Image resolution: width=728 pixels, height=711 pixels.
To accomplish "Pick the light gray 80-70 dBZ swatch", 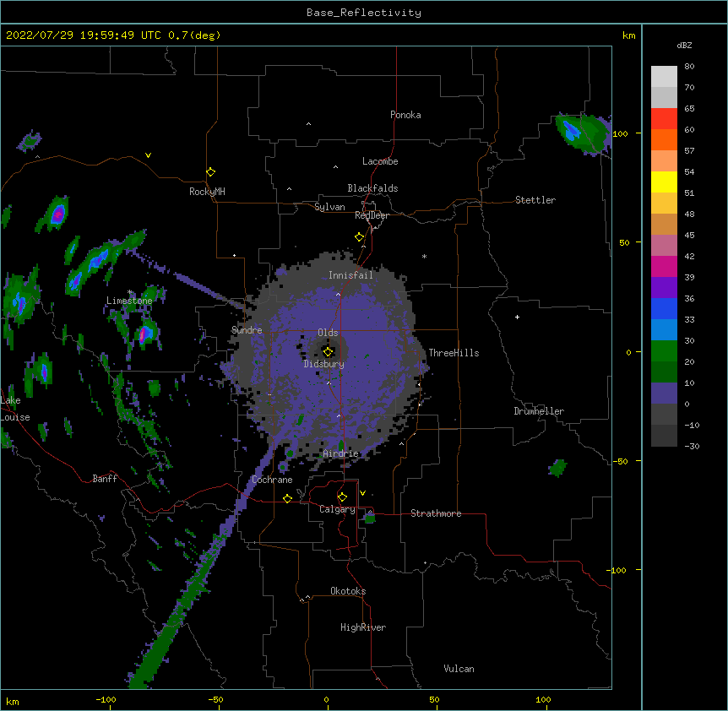I will [664, 77].
